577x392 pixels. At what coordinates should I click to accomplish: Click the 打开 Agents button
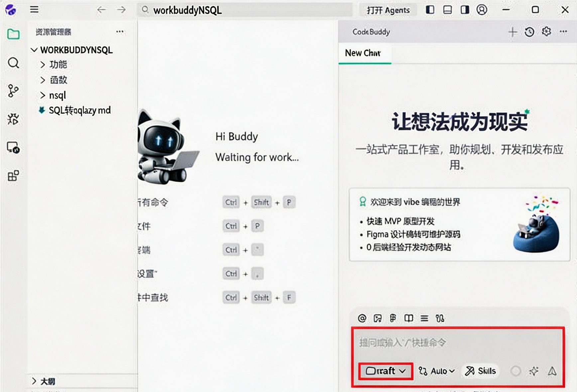click(388, 10)
